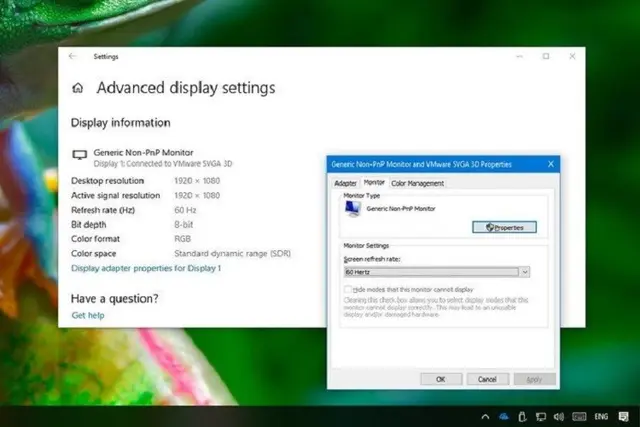This screenshot has height=427, width=640.
Task: Confirm the dialog with OK
Action: point(441,379)
